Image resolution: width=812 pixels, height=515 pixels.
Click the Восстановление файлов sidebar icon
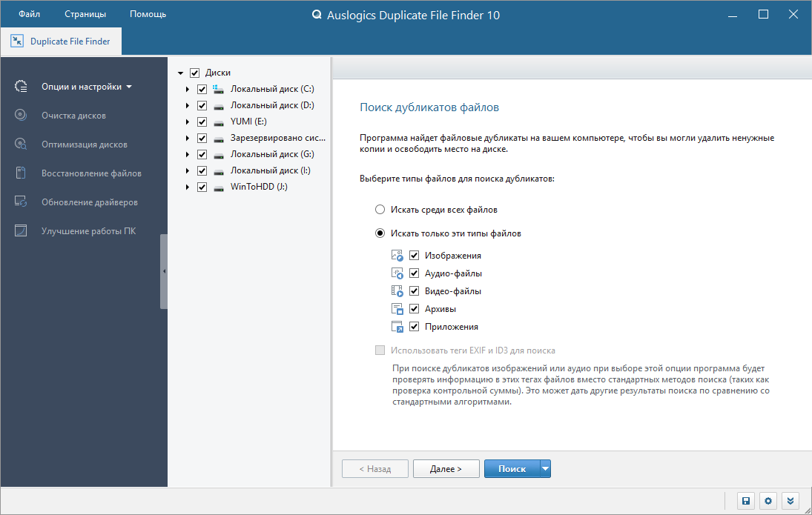[x=21, y=173]
